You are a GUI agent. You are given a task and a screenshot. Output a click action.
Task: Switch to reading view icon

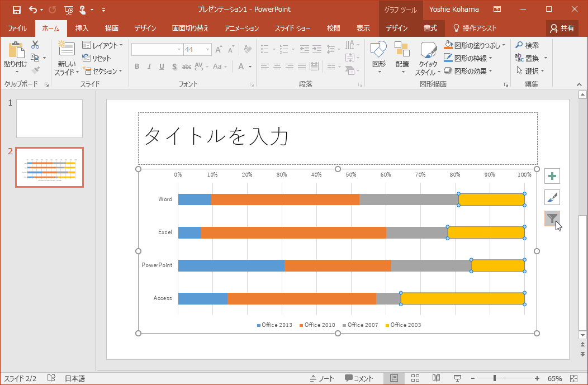[436, 378]
